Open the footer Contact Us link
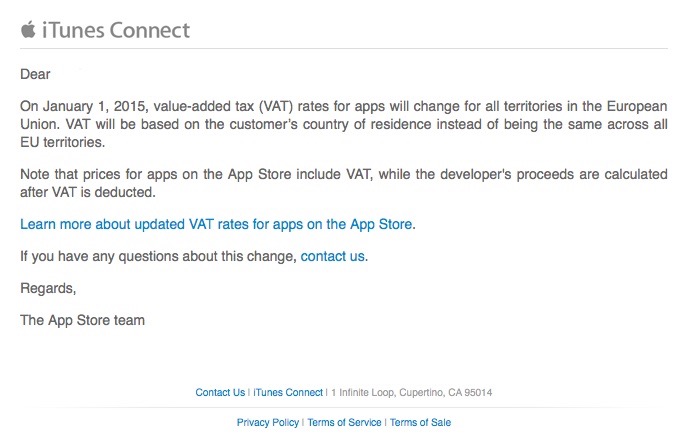The image size is (688, 448). pyautogui.click(x=220, y=392)
